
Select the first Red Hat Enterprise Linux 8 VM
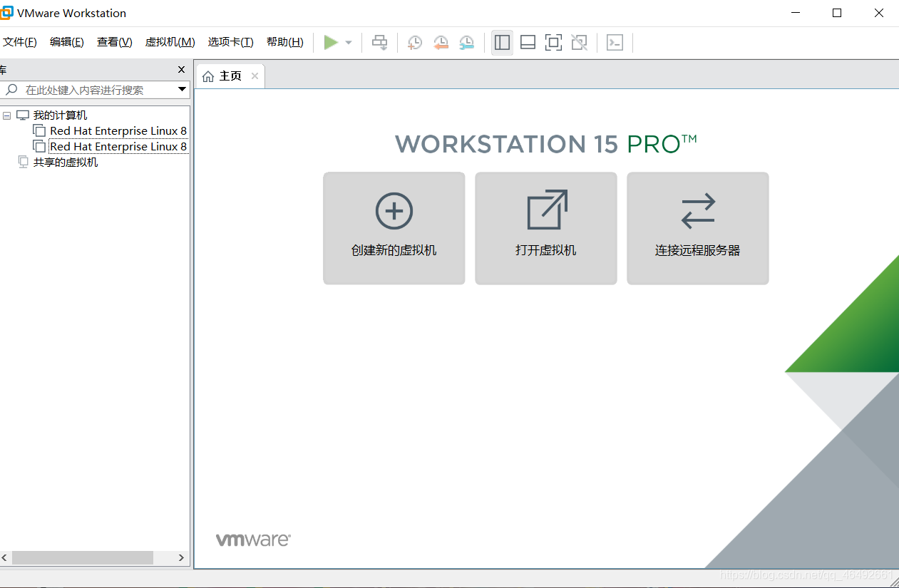(118, 131)
